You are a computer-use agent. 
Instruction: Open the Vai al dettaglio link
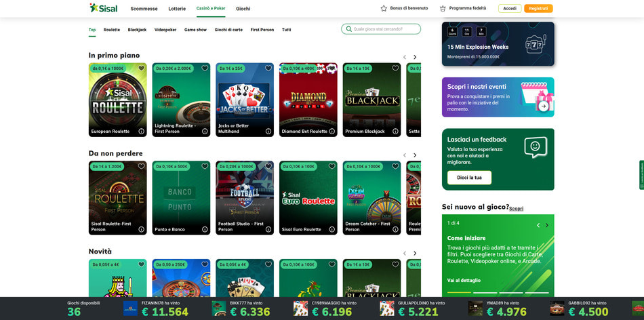[464, 281]
